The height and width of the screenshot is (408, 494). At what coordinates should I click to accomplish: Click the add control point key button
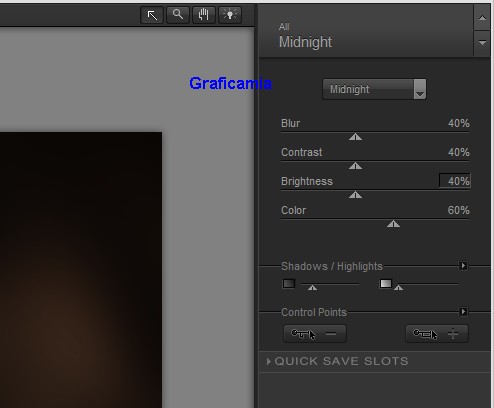(437, 334)
